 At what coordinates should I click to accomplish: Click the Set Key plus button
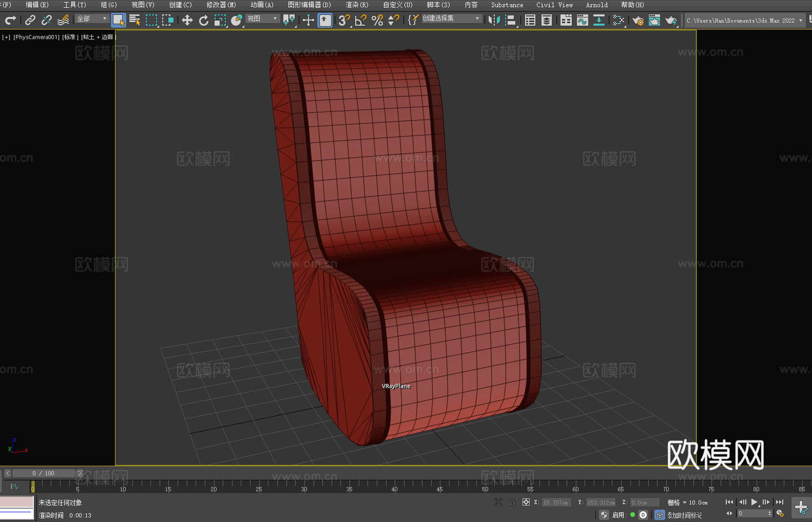(801, 508)
